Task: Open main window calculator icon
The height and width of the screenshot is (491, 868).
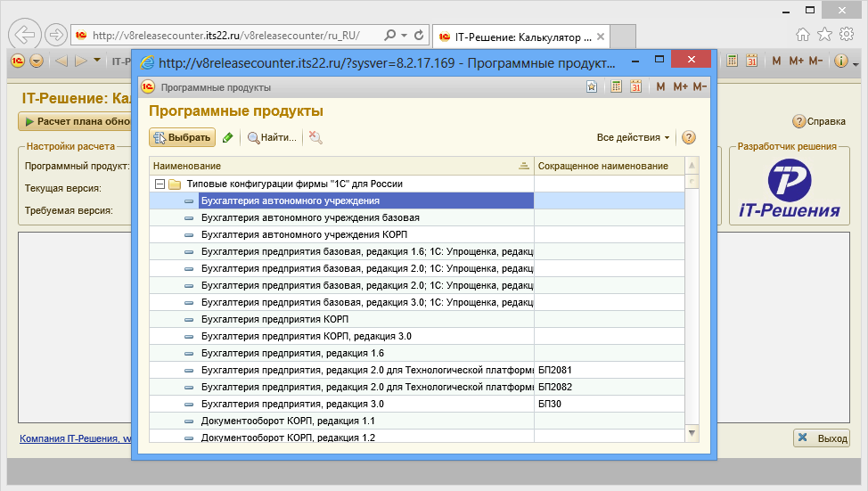Action: coord(732,61)
